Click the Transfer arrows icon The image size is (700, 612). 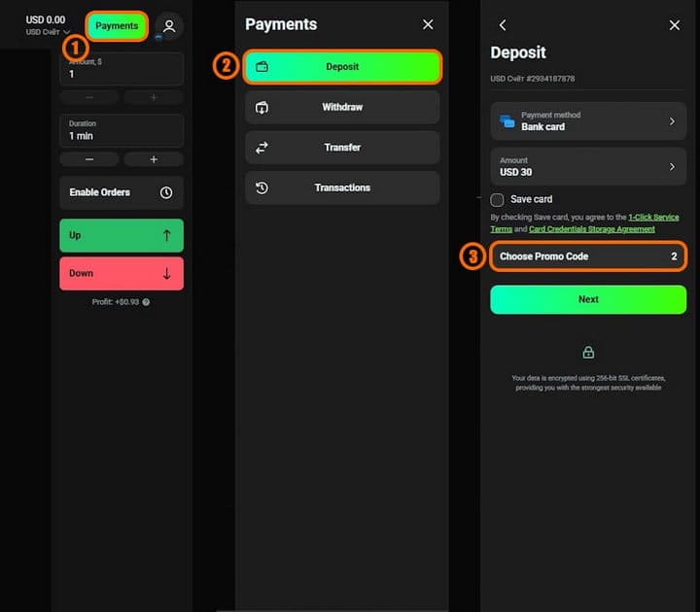tap(262, 148)
